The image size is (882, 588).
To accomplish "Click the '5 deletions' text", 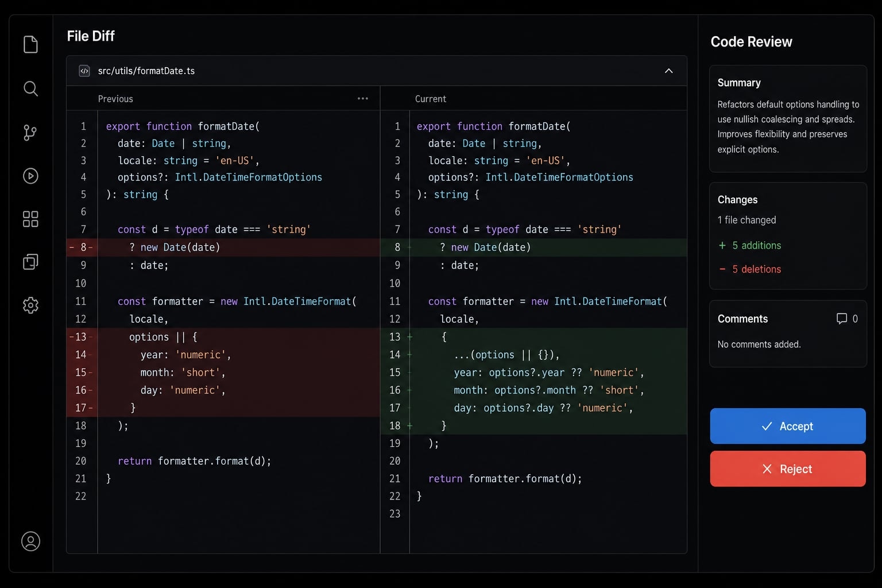I will (x=756, y=269).
